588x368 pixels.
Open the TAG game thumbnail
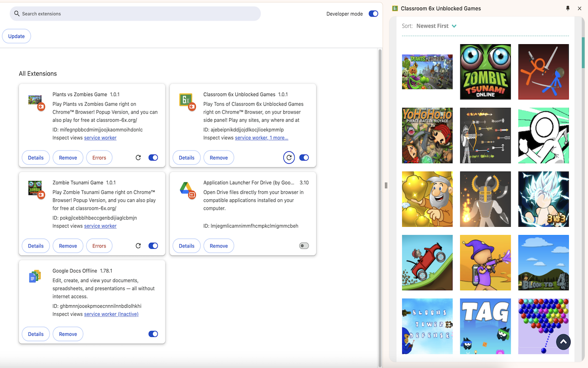click(x=486, y=326)
